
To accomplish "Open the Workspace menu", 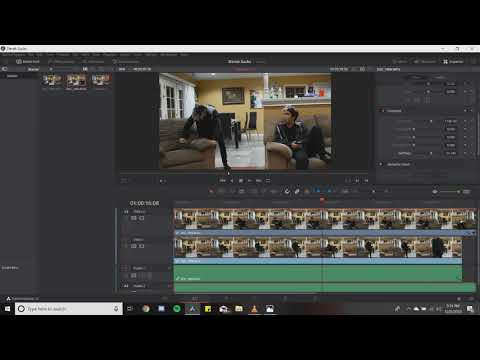I will click(x=169, y=54).
